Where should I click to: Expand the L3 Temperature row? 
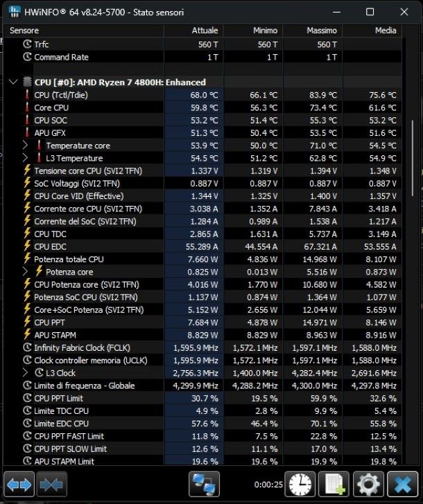coord(25,158)
